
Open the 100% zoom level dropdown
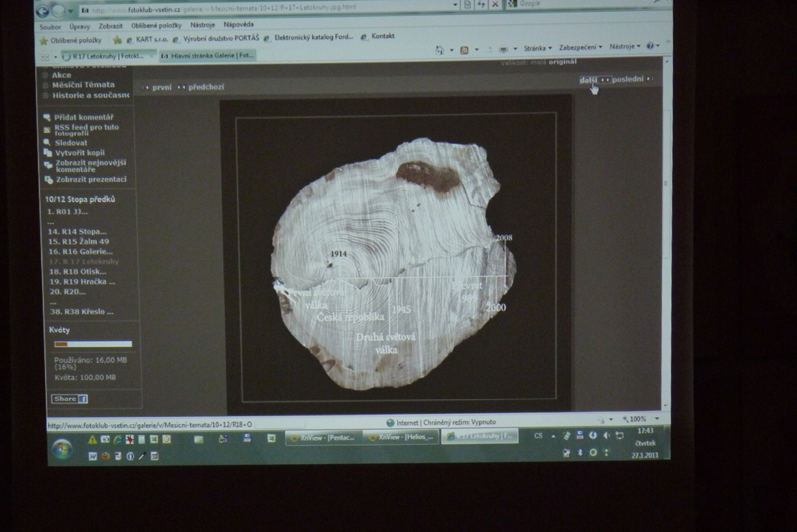pos(638,419)
